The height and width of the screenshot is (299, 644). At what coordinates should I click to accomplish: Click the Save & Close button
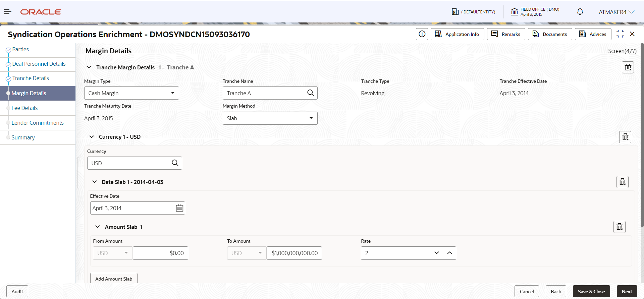pyautogui.click(x=591, y=291)
